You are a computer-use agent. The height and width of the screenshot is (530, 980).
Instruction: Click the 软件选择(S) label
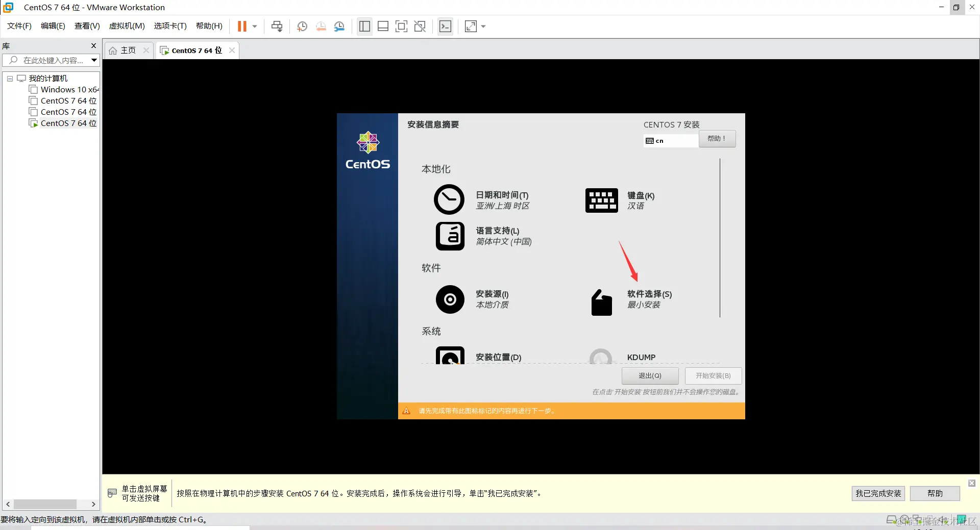[x=649, y=294]
